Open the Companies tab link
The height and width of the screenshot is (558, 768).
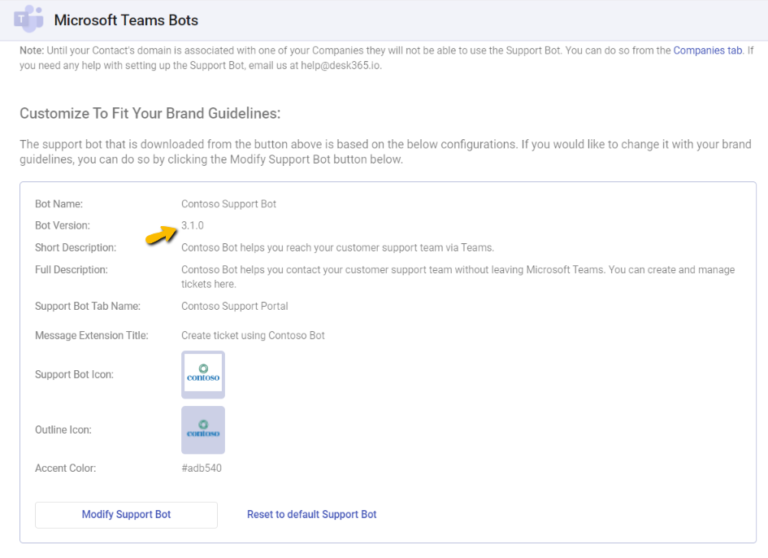707,50
